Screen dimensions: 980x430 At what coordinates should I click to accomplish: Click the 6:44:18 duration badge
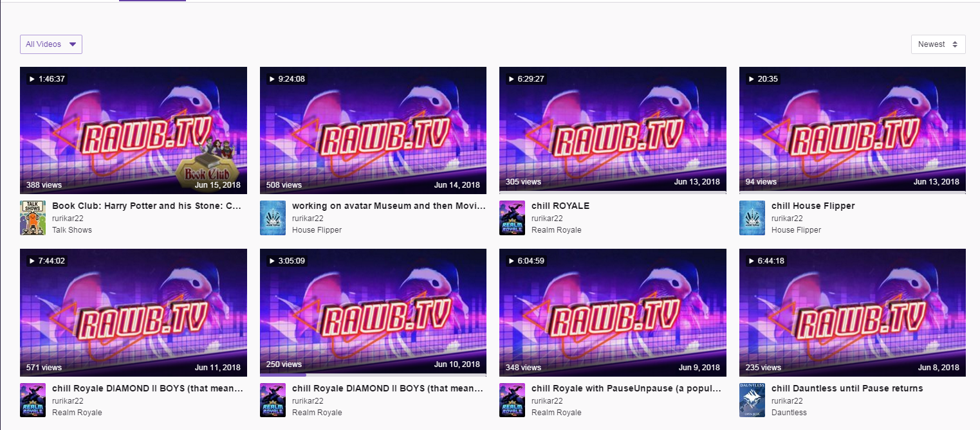766,261
